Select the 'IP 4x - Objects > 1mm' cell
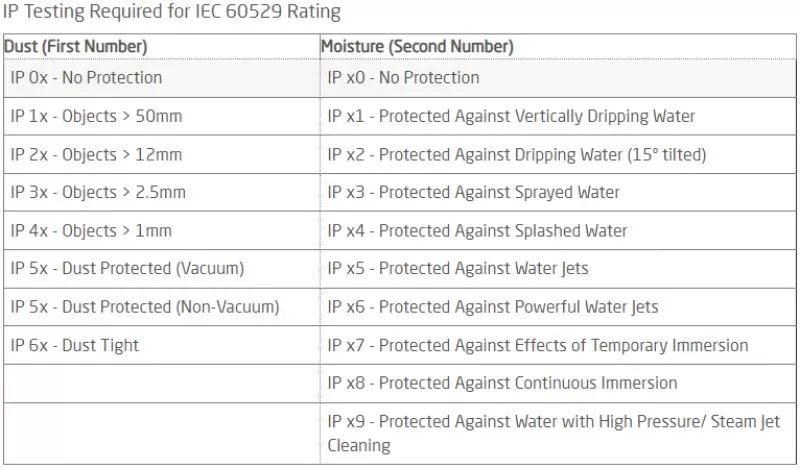800x469 pixels. click(91, 230)
